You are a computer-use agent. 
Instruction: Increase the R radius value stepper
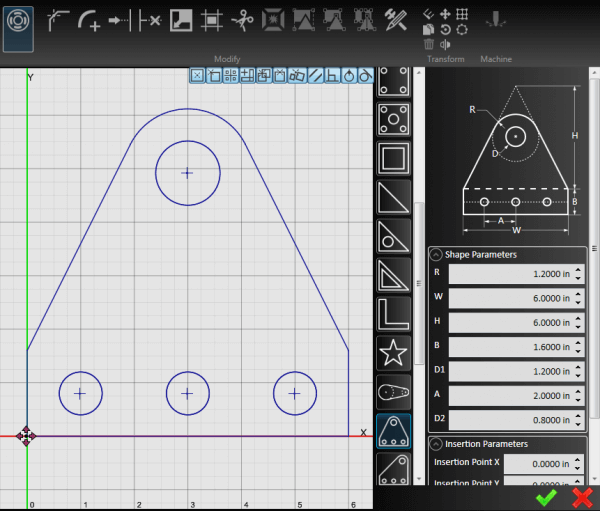tap(579, 267)
